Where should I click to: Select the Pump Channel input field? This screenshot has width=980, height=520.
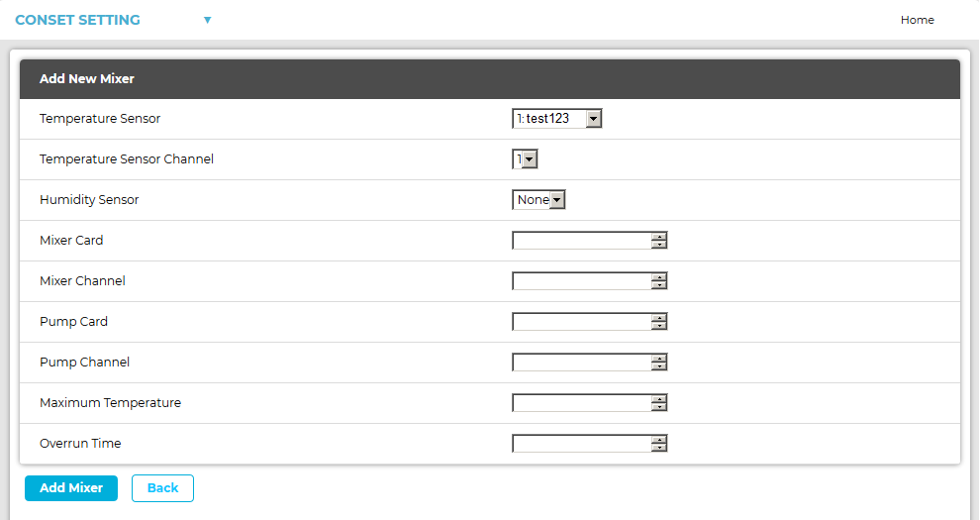pyautogui.click(x=581, y=363)
